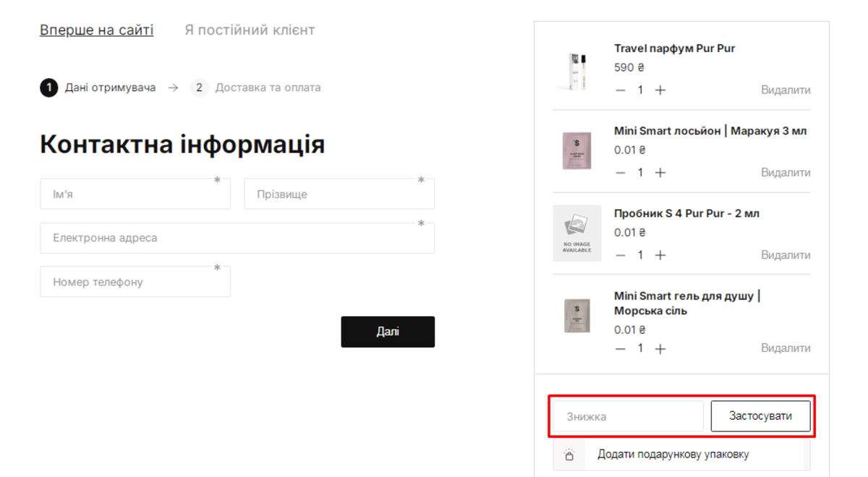
Task: Increase quantity of Travel парфум Pur Pur
Action: [x=660, y=90]
